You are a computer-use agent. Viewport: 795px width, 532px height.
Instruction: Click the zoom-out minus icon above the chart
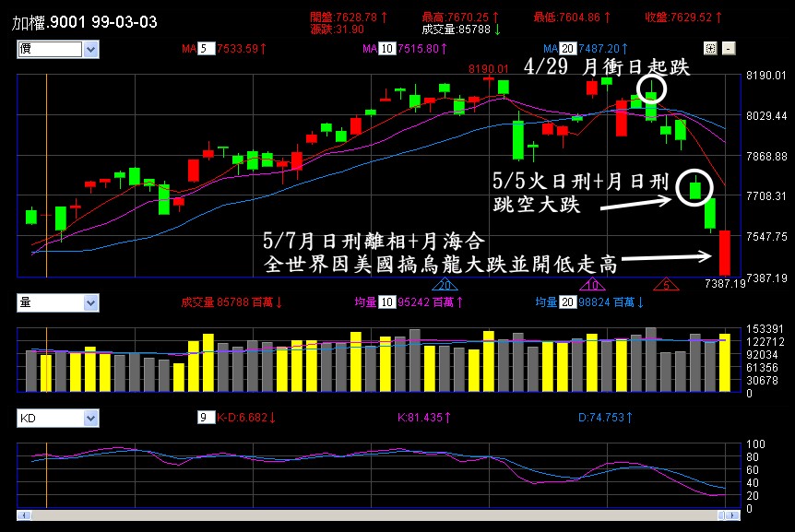[x=728, y=49]
